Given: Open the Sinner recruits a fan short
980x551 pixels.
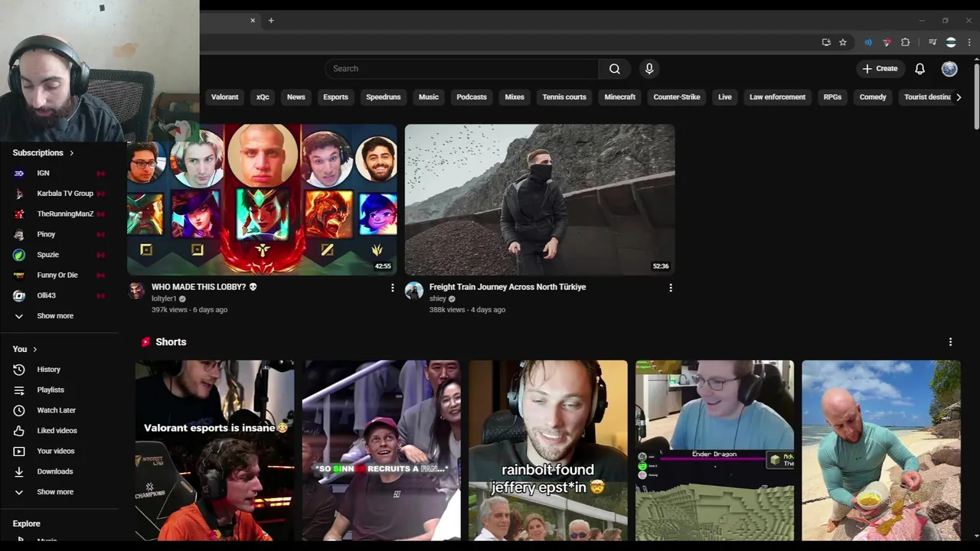Looking at the screenshot, I should (x=381, y=451).
